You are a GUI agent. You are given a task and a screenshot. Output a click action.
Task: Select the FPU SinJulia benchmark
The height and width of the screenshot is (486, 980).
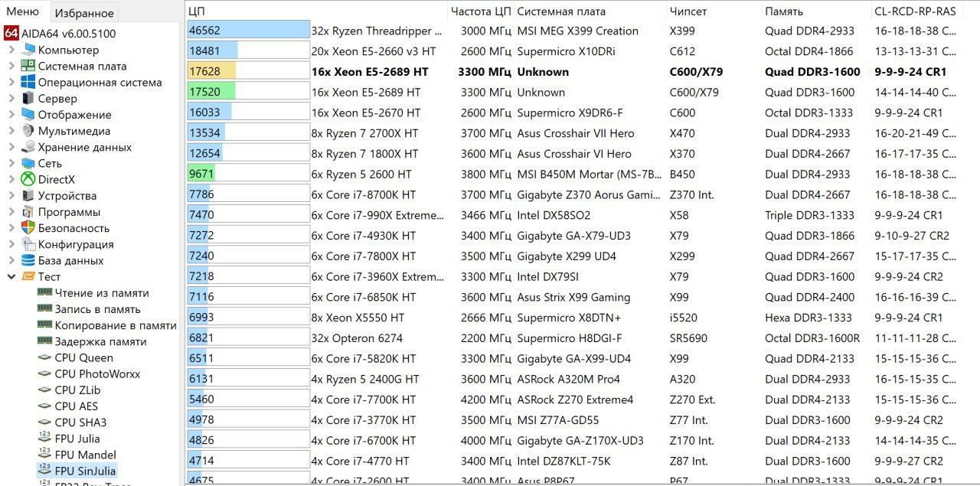point(86,471)
